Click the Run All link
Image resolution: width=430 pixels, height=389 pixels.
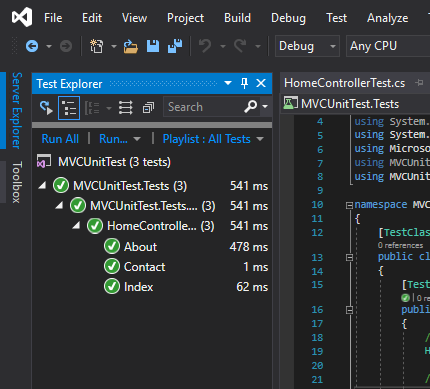(x=60, y=139)
